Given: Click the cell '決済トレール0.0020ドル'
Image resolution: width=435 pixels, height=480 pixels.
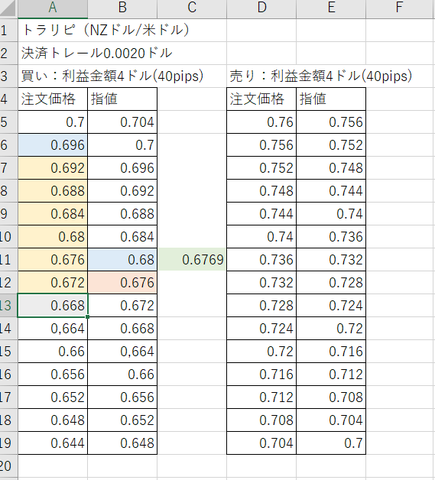Looking at the screenshot, I should pyautogui.click(x=97, y=53).
